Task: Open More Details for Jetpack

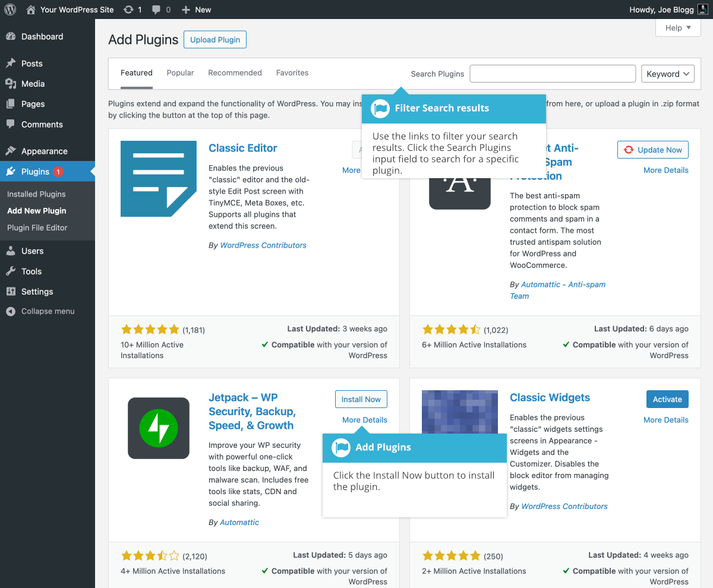Action: pos(365,420)
